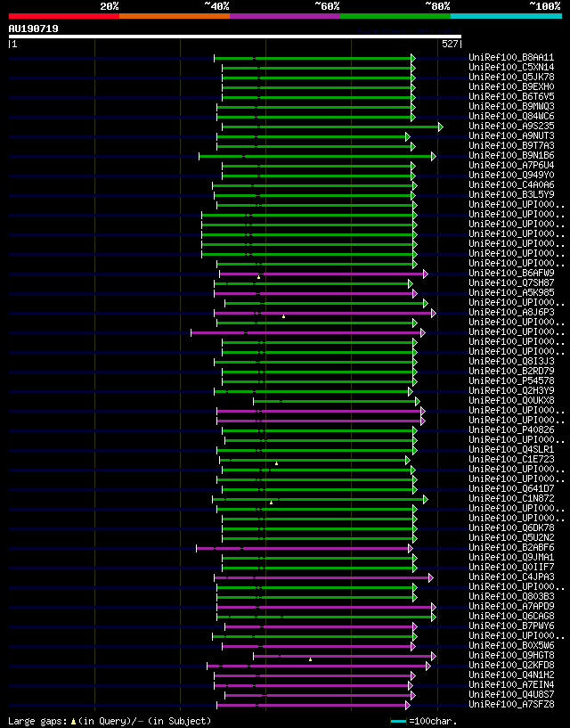Click the yellow gap marker on C1E723 row
This screenshot has height=728, width=570.
tap(277, 463)
